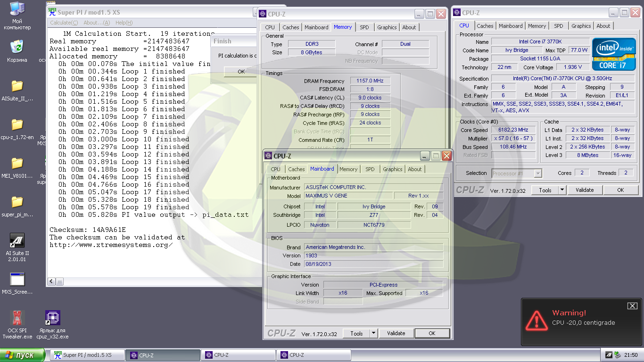Open the Корзина recycle bin icon

coord(17,51)
